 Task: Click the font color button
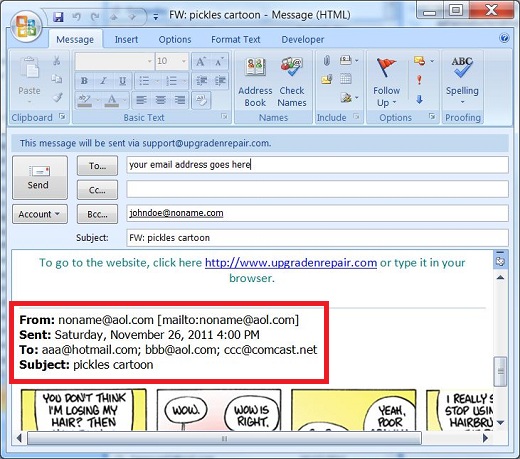click(111, 100)
